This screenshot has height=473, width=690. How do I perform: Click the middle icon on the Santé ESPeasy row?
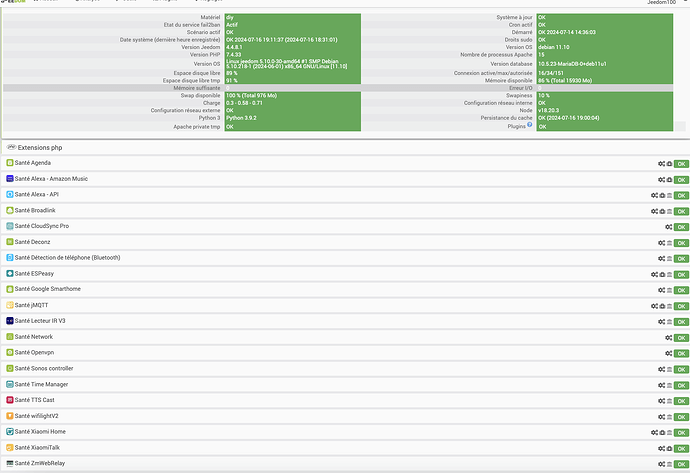pyautogui.click(x=662, y=275)
